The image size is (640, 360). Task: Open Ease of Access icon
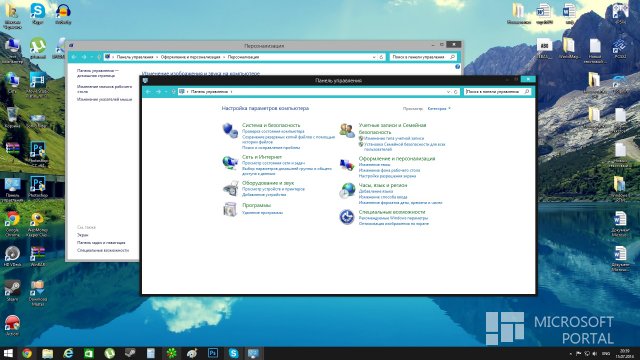click(x=347, y=217)
